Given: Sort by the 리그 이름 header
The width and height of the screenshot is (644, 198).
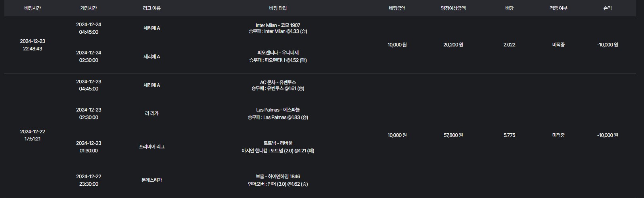Looking at the screenshot, I should point(151,8).
